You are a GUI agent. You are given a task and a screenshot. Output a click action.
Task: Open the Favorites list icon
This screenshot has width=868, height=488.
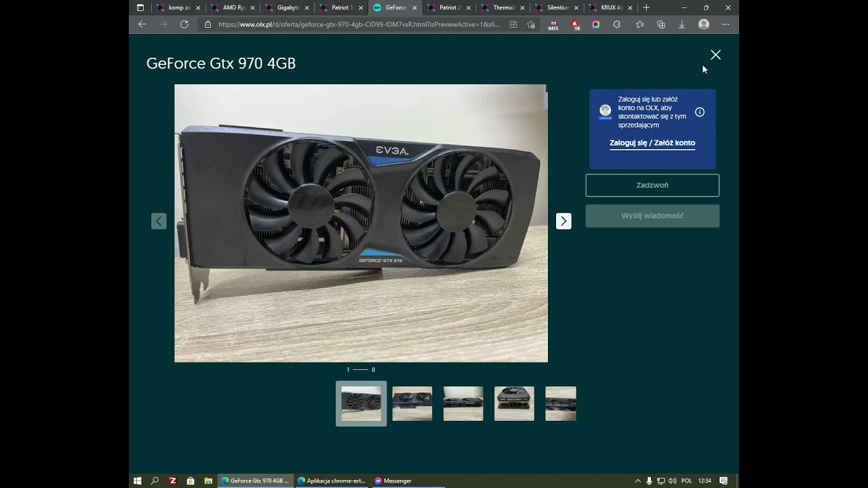pyautogui.click(x=639, y=24)
